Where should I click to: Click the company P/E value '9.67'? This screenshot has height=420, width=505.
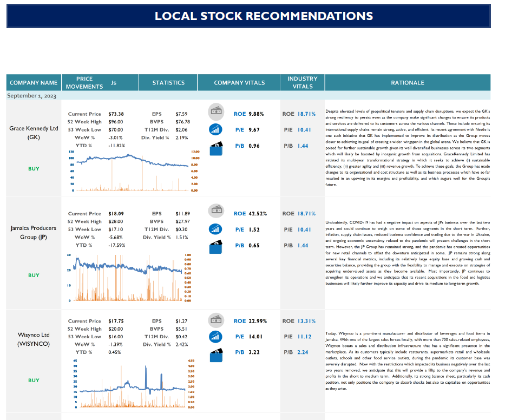coord(254,130)
